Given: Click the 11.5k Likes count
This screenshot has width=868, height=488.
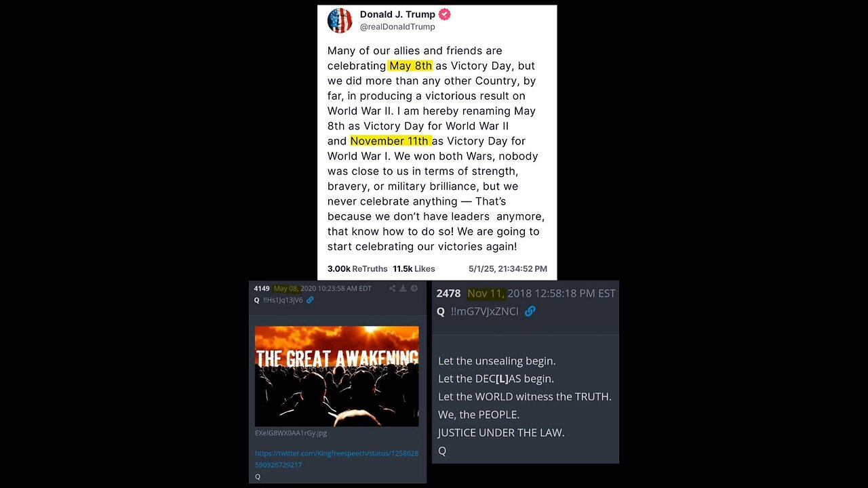Looking at the screenshot, I should 414,268.
